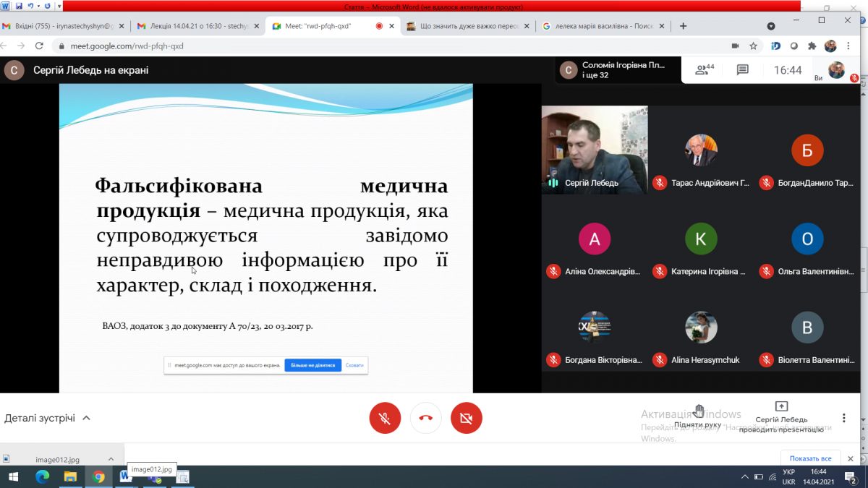The width and height of the screenshot is (868, 488).
Task: Open Chrome extensions puzzle icon
Action: (x=812, y=46)
